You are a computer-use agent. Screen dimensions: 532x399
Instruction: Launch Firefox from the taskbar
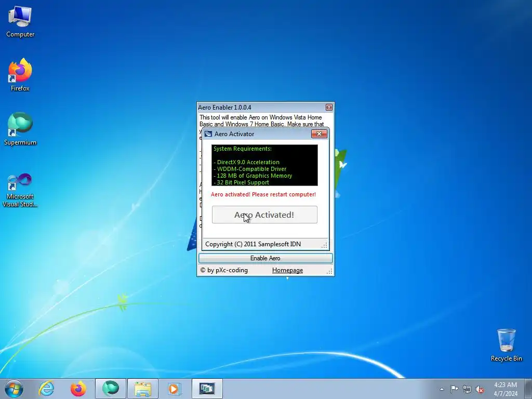[78, 389]
